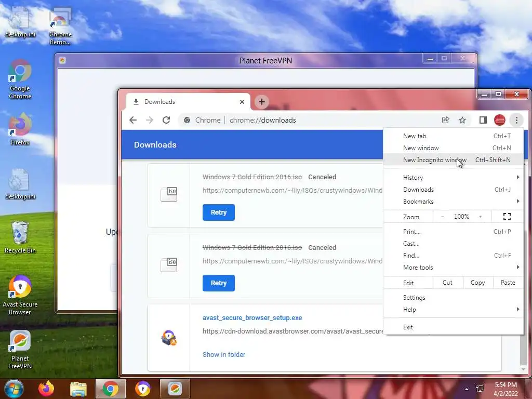
Task: Click the Chrome forward arrow button
Action: (150, 120)
